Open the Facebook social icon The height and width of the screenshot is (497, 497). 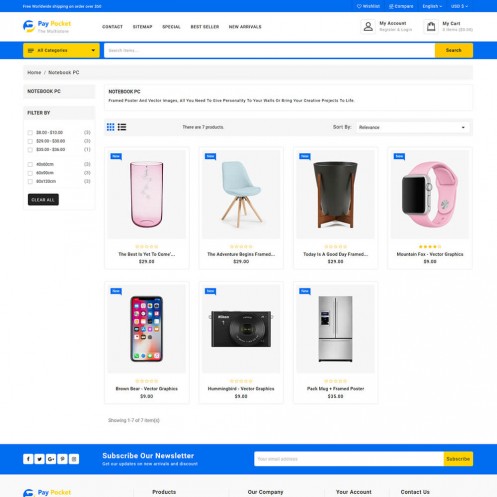28,459
